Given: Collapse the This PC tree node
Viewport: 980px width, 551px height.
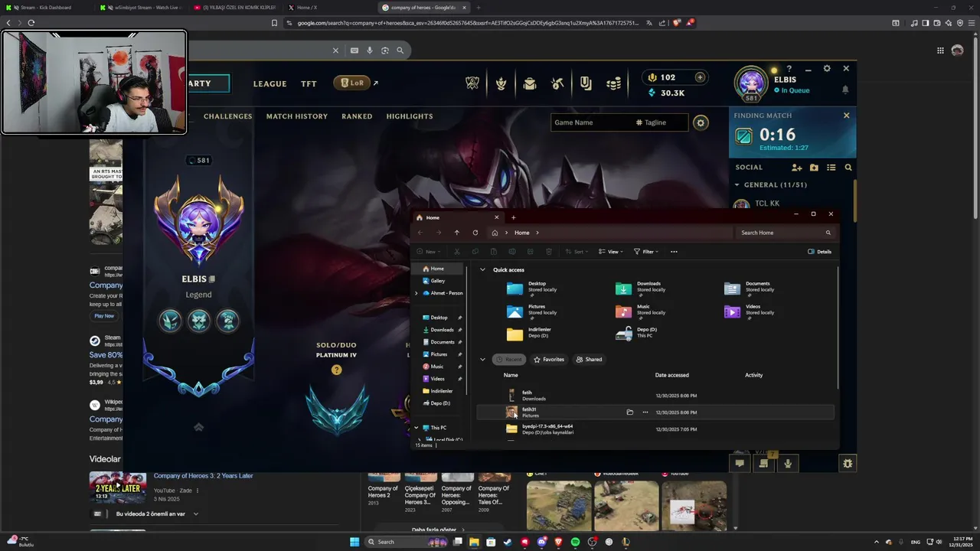Looking at the screenshot, I should [416, 428].
